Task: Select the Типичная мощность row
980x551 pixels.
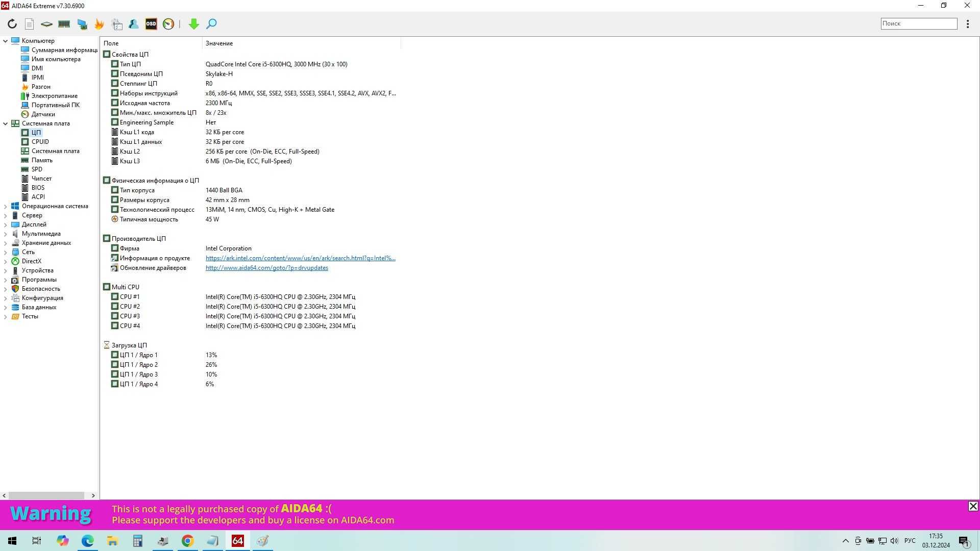Action: [x=250, y=219]
